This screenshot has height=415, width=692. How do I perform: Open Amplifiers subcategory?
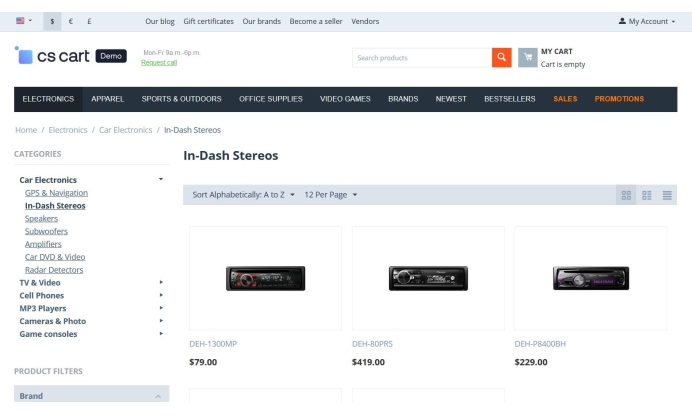tap(43, 244)
